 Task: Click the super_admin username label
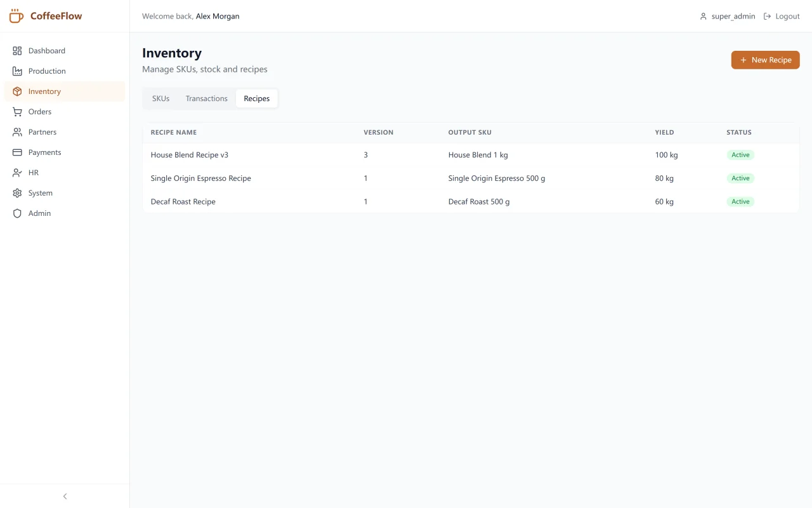pos(733,17)
